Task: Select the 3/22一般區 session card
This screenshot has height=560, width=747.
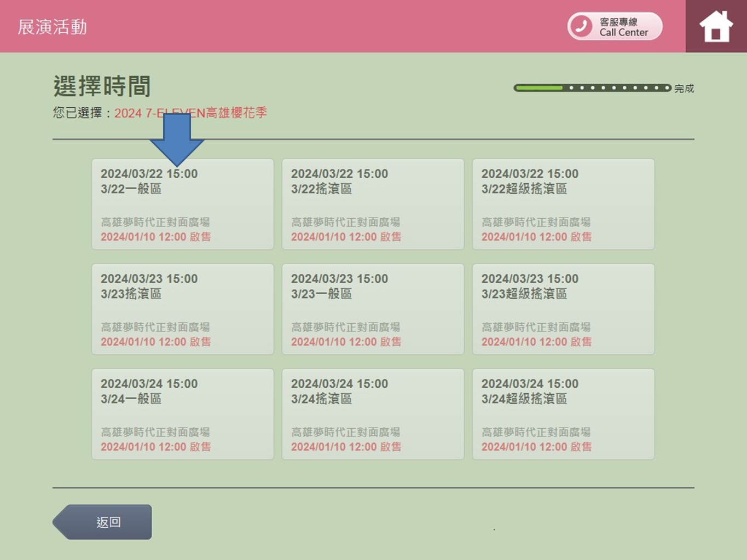Action: 182,205
